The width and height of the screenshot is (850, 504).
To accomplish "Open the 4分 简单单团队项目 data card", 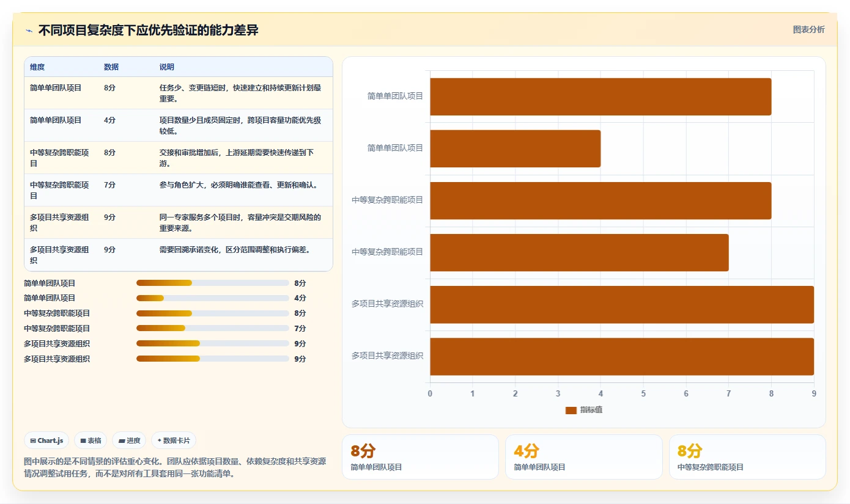I will coord(584,457).
